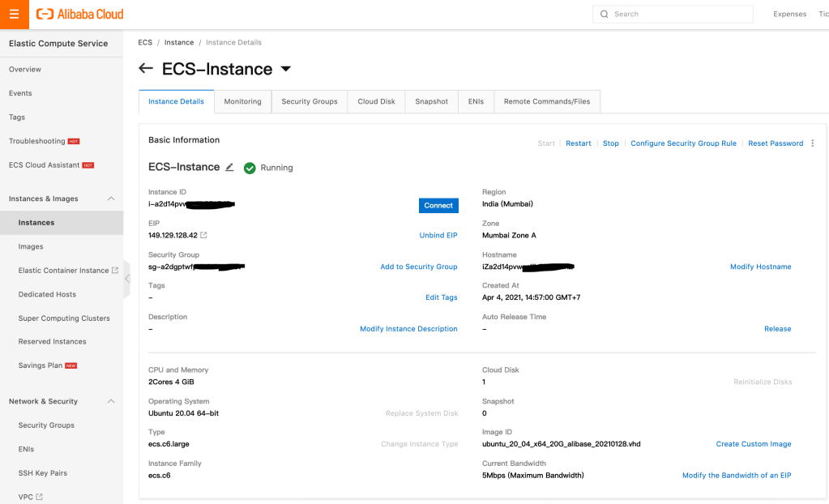Click the search magnifier icon
The image size is (829, 504).
pyautogui.click(x=604, y=15)
